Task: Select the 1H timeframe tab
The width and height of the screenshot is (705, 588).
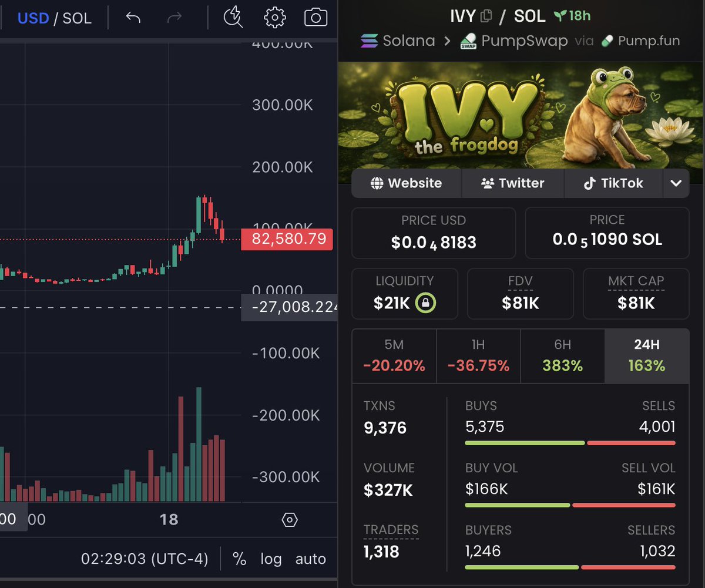Action: 478,356
